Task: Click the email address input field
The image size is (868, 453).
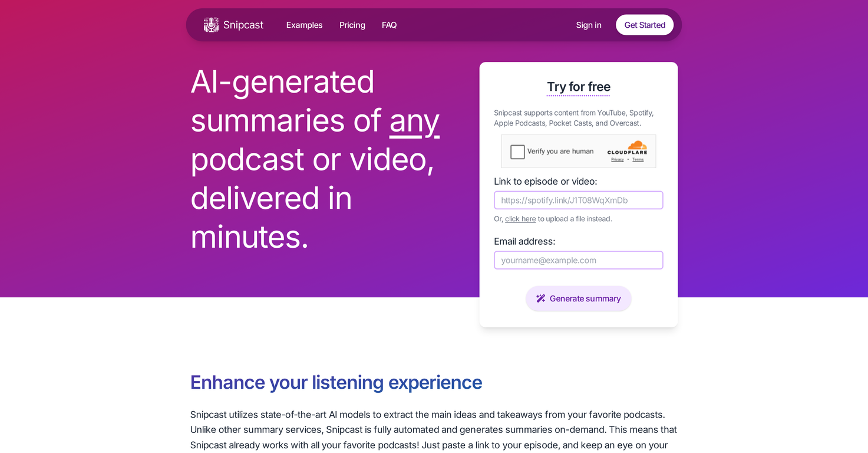Action: (578, 260)
